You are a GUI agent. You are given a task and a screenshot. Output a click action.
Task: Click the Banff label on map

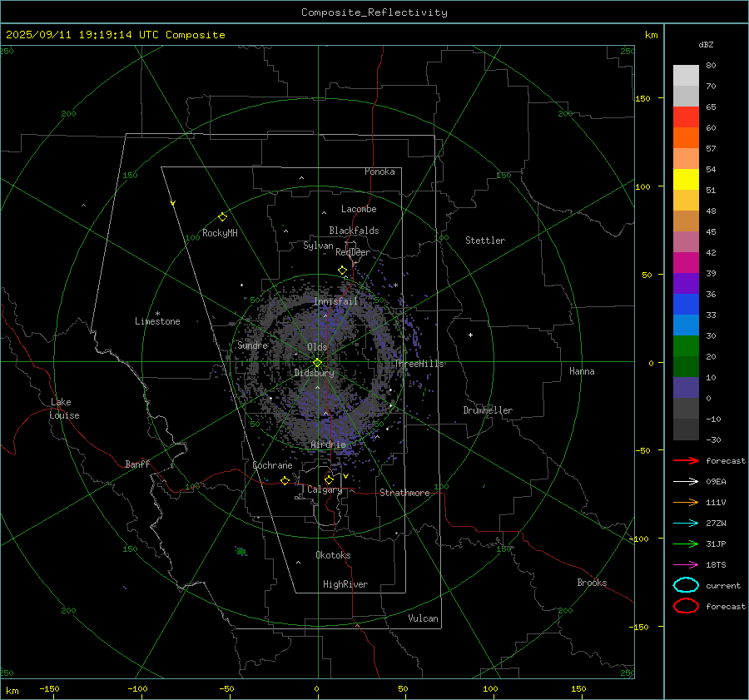137,464
